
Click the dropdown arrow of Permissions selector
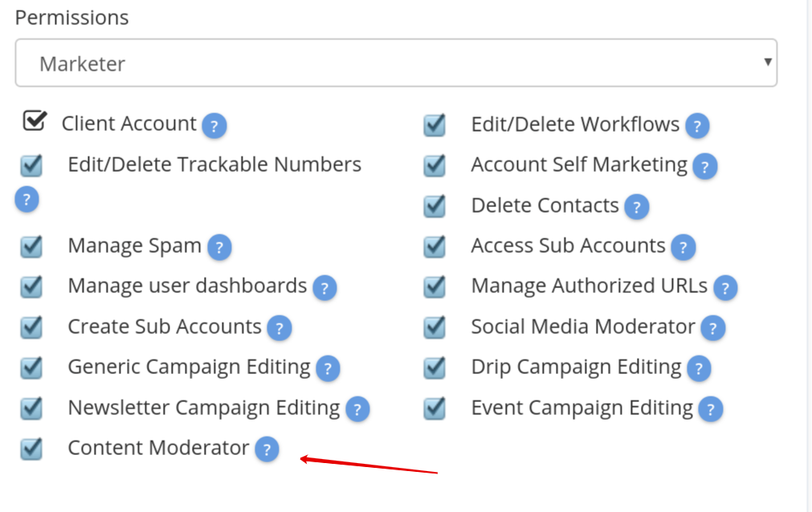click(768, 62)
